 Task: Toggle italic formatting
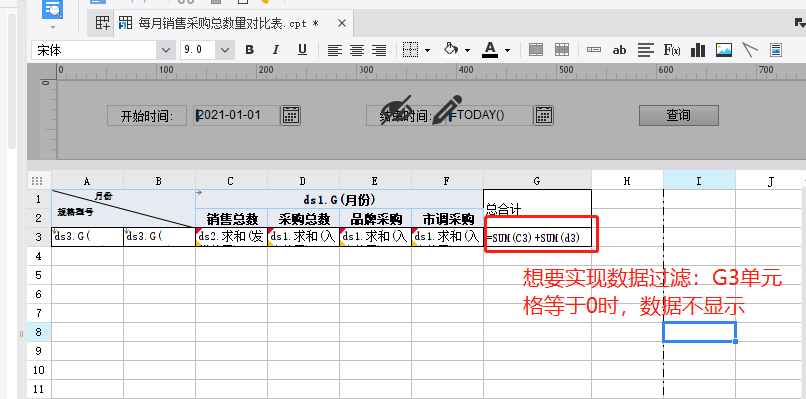(x=276, y=50)
